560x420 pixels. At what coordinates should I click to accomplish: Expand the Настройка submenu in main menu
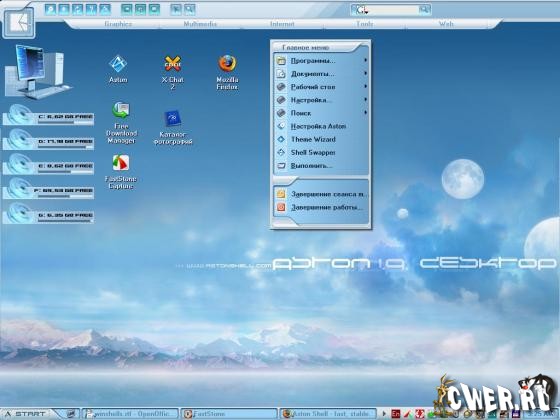[321, 100]
